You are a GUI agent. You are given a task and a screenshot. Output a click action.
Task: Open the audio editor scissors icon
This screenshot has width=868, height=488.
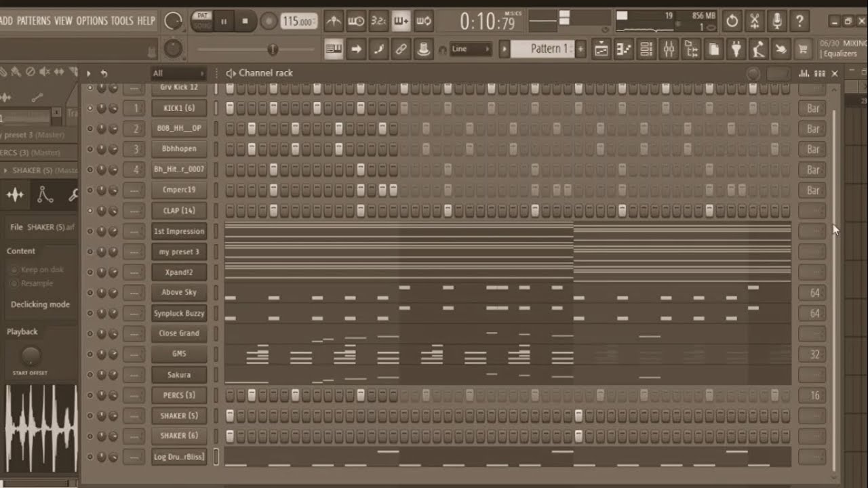[x=754, y=21]
